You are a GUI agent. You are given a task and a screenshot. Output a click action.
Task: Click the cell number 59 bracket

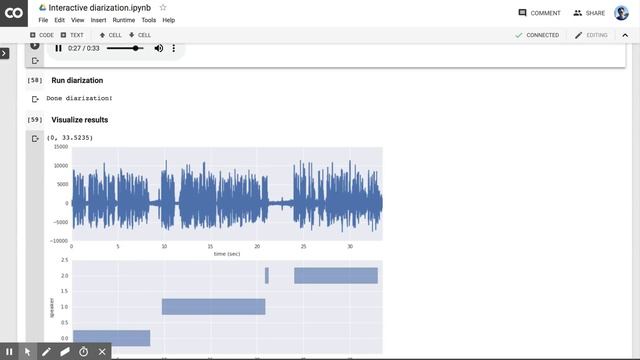point(35,120)
